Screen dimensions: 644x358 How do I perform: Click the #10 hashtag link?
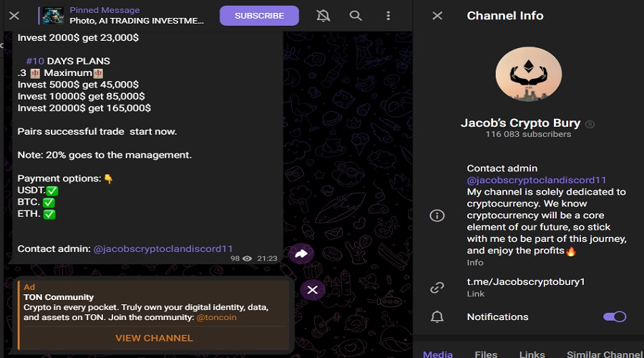coord(35,61)
